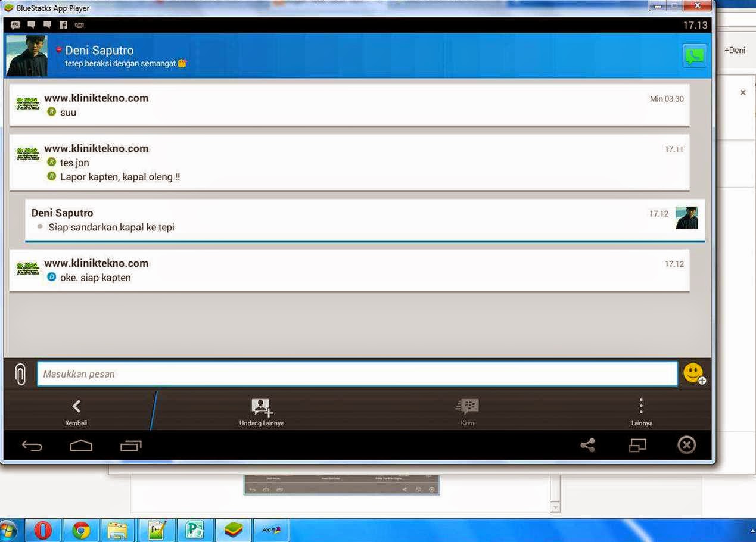Toggle BlueStacks full screen icon
Screen dimensions: 756x542
[637, 445]
